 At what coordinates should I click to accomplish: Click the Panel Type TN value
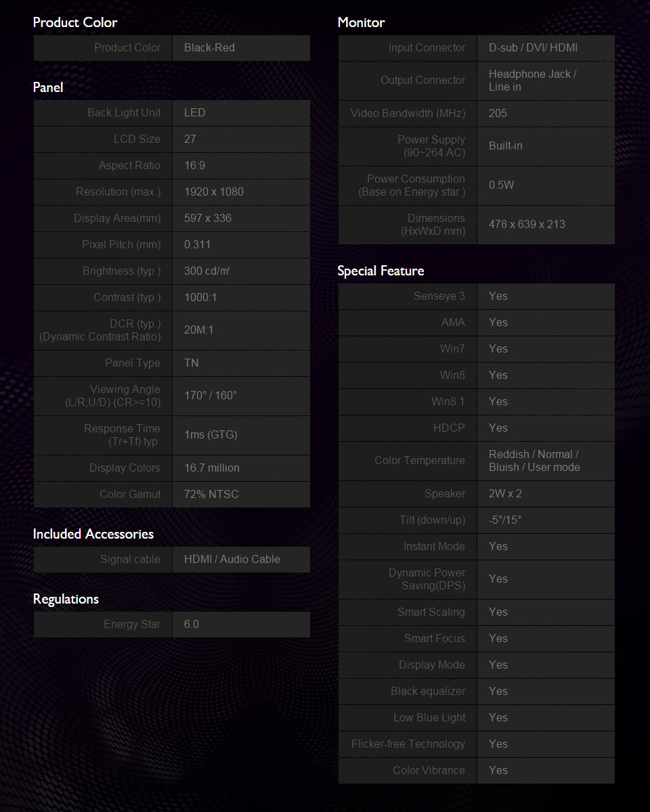192,363
